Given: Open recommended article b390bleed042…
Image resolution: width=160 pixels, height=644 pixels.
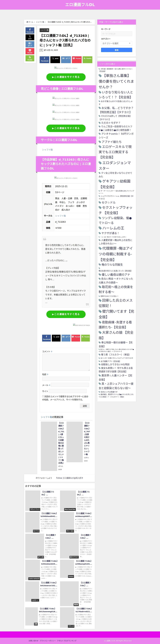Looking at the screenshot, I should [x=49, y=515].
